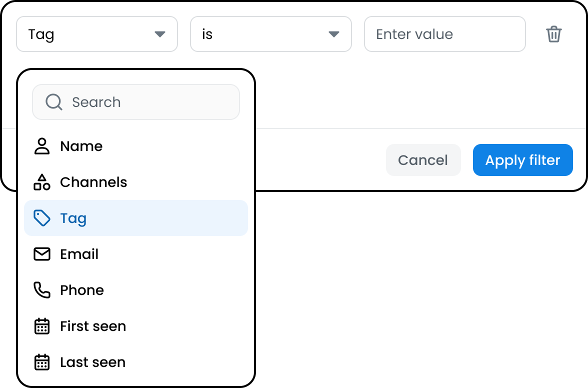Choose Name from the field list
The height and width of the screenshot is (388, 588).
(136, 146)
